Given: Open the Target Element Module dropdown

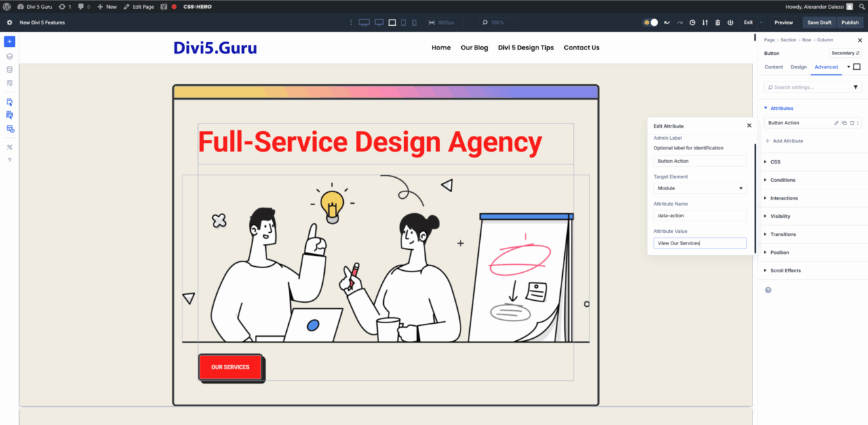Looking at the screenshot, I should tap(700, 188).
